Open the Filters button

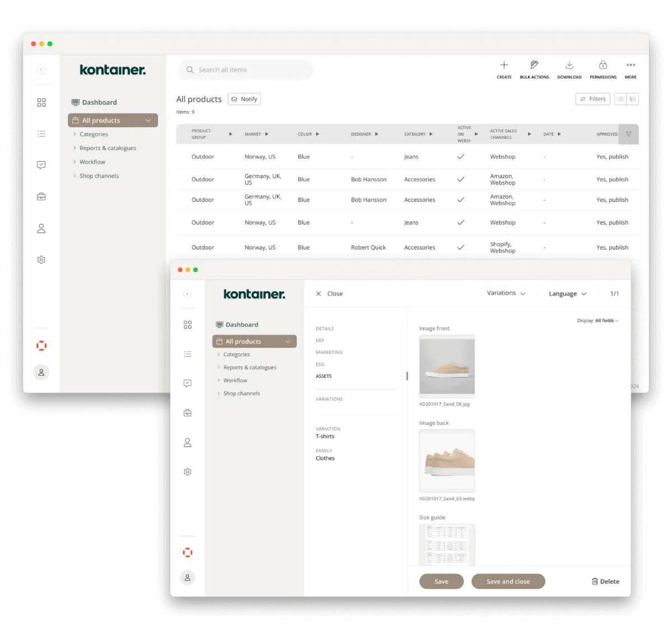(x=592, y=99)
